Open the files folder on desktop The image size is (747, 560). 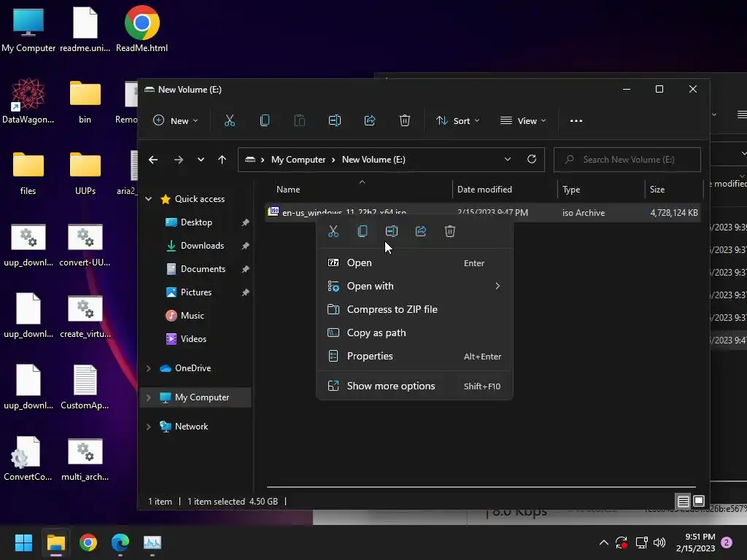28,172
